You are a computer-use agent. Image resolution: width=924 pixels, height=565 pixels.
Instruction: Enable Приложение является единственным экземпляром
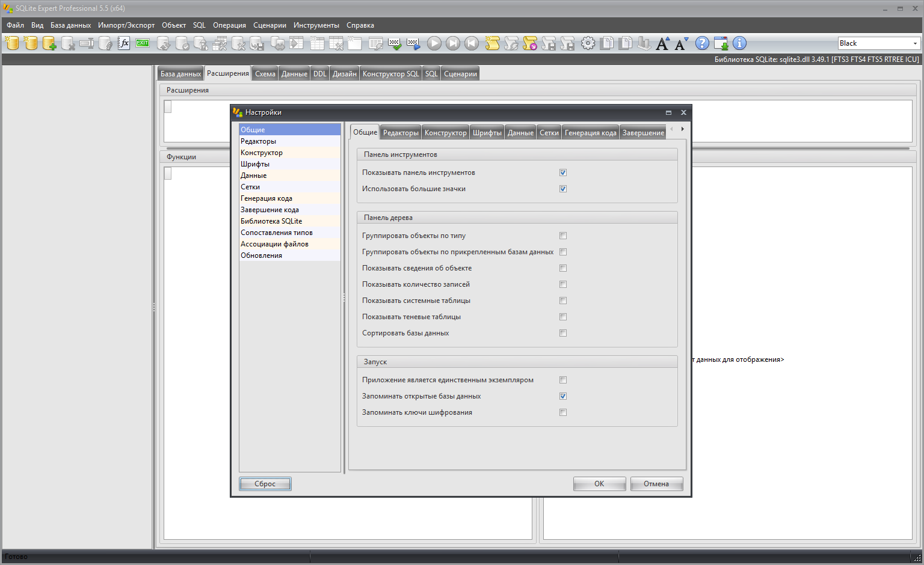(x=563, y=380)
